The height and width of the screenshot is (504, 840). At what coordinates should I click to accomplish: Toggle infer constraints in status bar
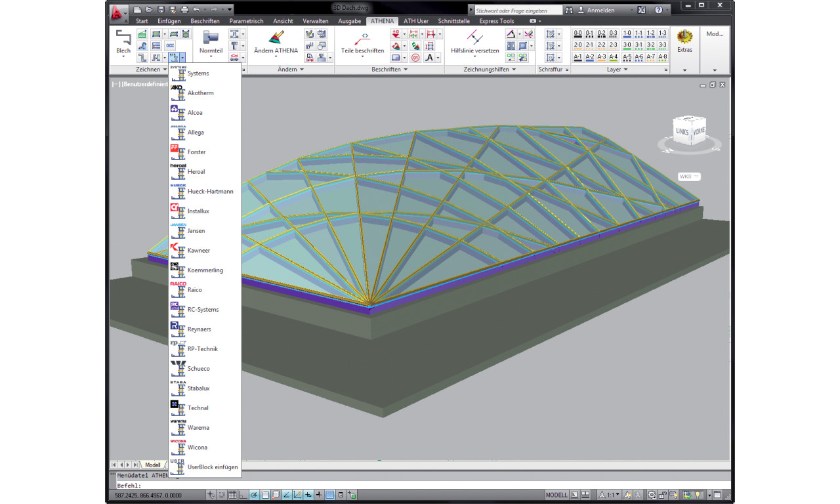point(211,495)
